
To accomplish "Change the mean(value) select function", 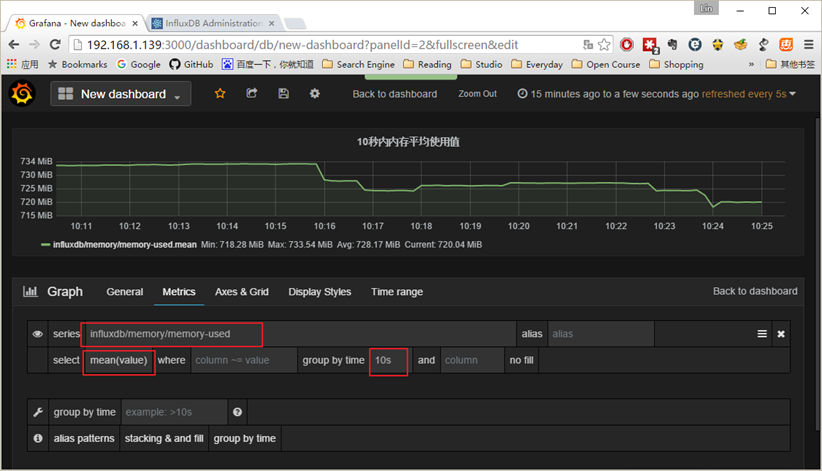I will point(118,360).
